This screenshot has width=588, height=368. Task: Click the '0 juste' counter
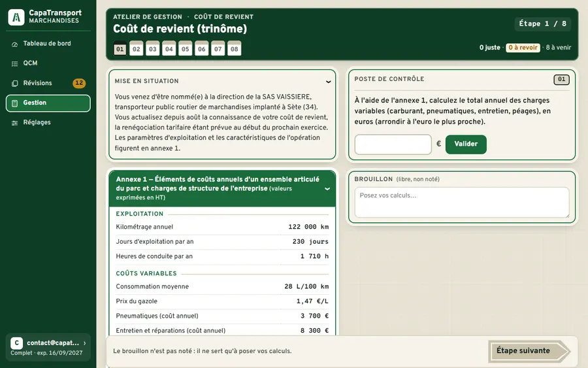[x=490, y=48]
